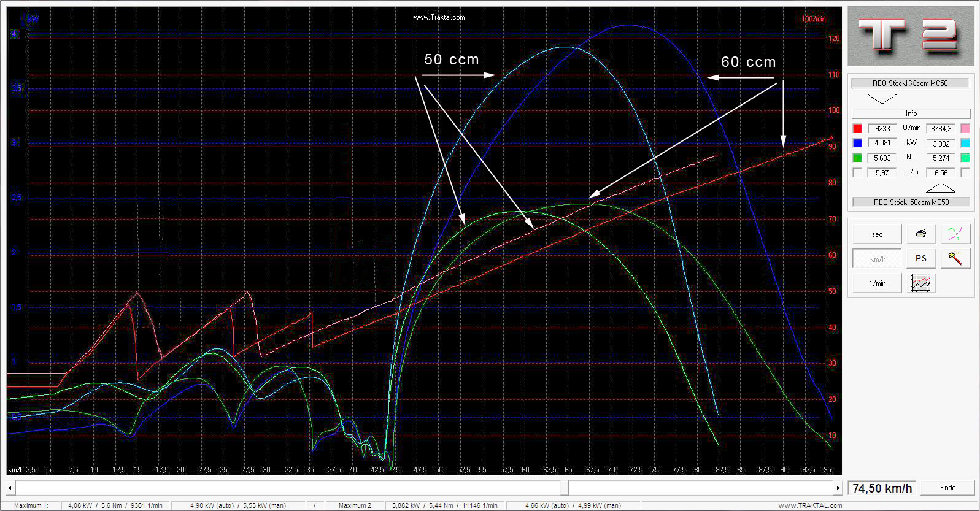Click the crossed curves icon button
The width and height of the screenshot is (980, 511).
pos(955,234)
